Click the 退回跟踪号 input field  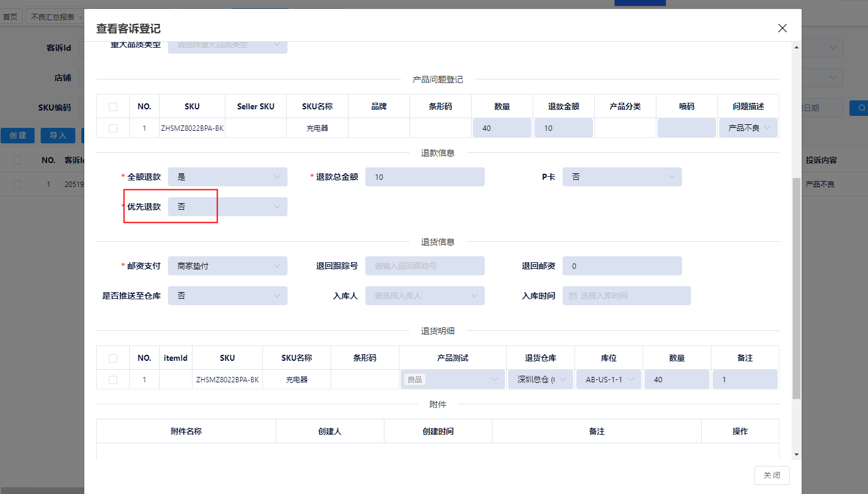[424, 266]
